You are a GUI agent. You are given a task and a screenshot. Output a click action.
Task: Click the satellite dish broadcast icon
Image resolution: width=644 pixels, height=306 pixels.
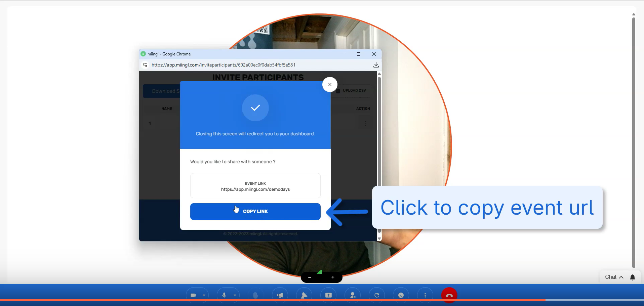click(304, 295)
